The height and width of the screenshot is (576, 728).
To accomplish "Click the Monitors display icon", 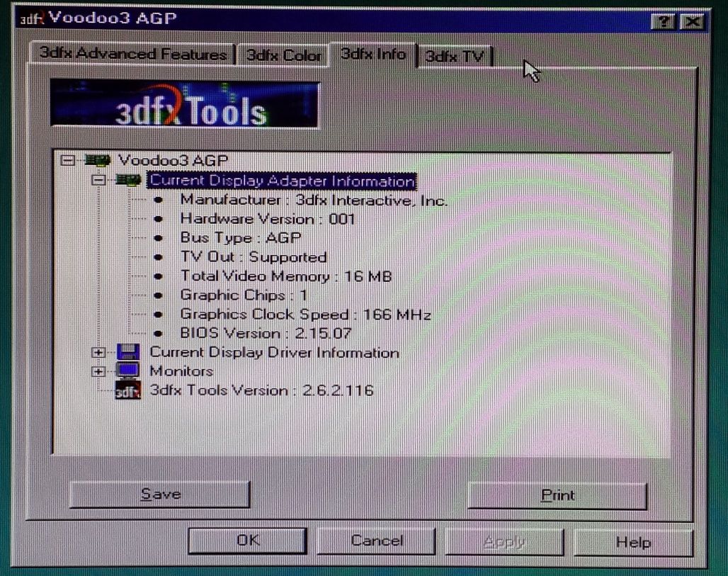I will pos(127,371).
